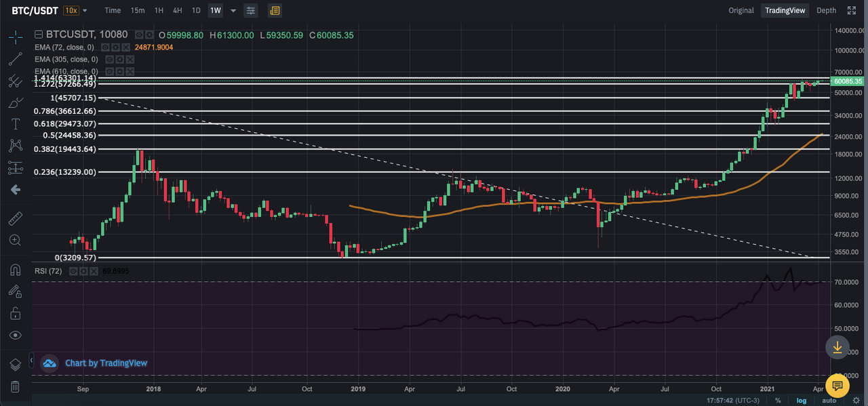Screen dimensions: 868x406
Task: Open the pitchfork drawing tools
Action: (15, 81)
